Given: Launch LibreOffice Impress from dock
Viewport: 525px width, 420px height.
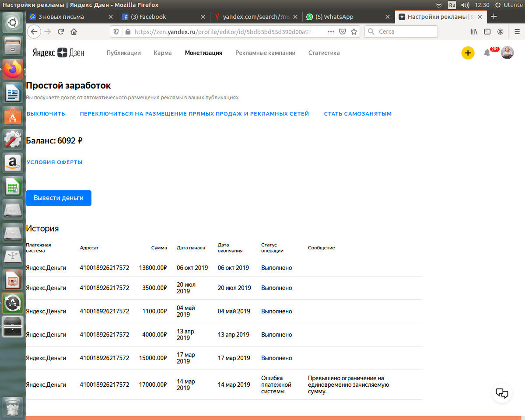Looking at the screenshot, I should 13,280.
